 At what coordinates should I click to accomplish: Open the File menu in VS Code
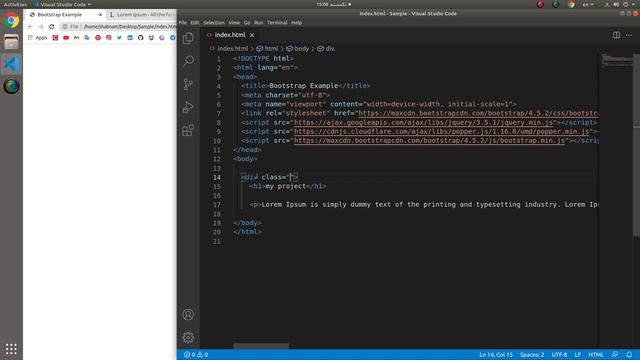click(183, 23)
